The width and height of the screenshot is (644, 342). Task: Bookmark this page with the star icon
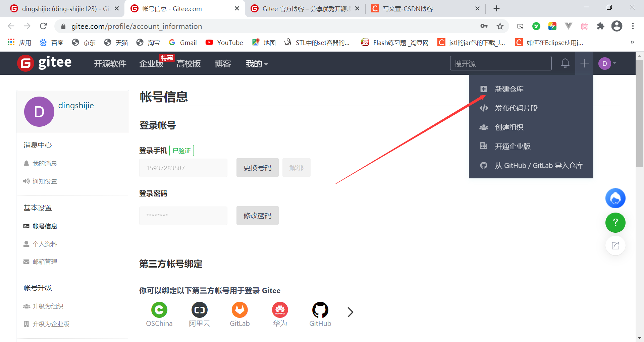tap(500, 26)
